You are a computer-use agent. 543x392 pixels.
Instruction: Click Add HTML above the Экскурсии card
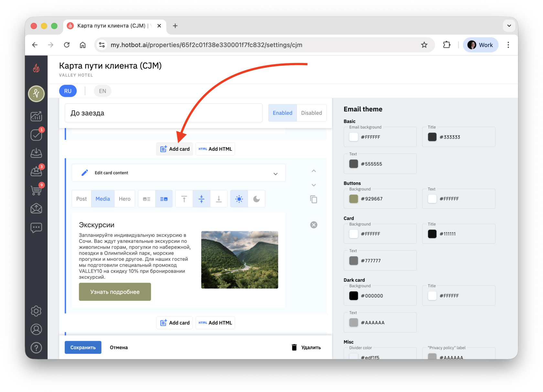215,149
